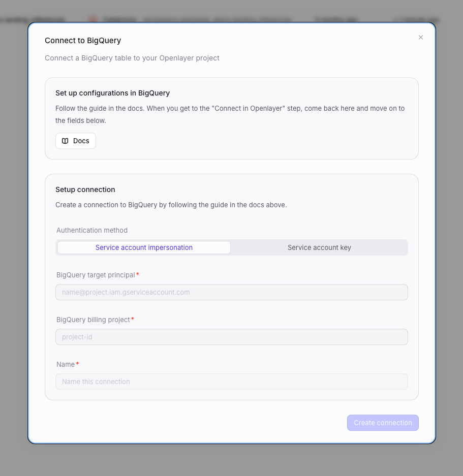Click the authentication method segmented control

tap(232, 247)
